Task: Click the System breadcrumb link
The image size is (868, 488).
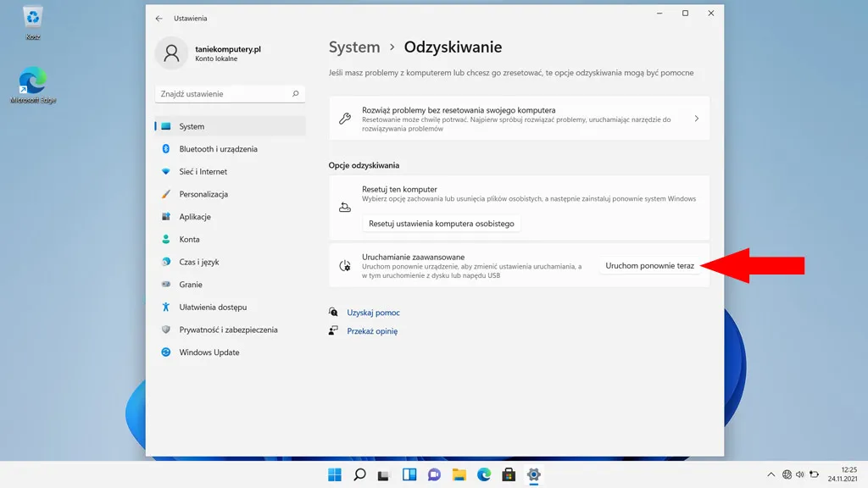Action: point(354,47)
